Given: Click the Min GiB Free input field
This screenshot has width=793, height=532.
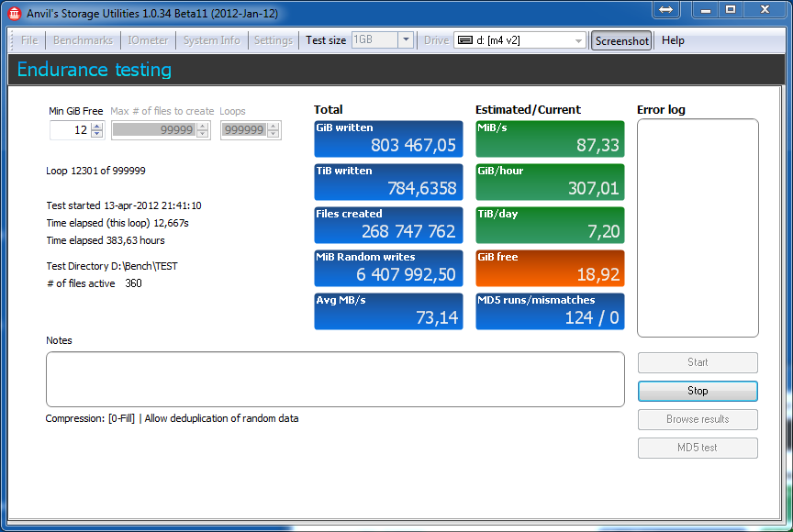Looking at the screenshot, I should [71, 130].
